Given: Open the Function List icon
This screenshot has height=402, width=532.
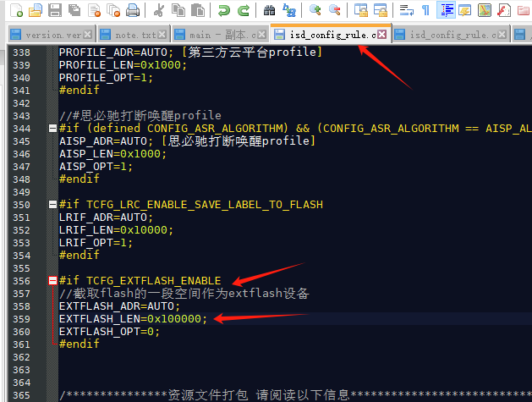Looking at the screenshot, I should (x=504, y=10).
